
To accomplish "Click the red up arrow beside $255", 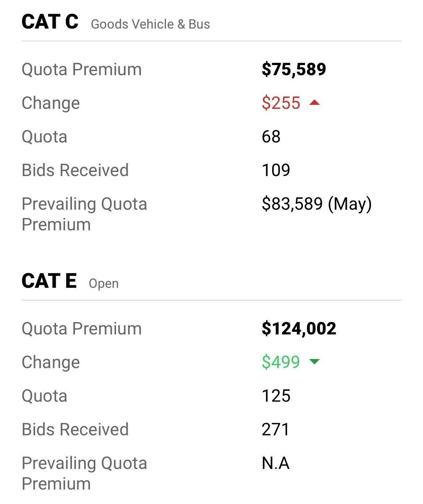I will [315, 103].
